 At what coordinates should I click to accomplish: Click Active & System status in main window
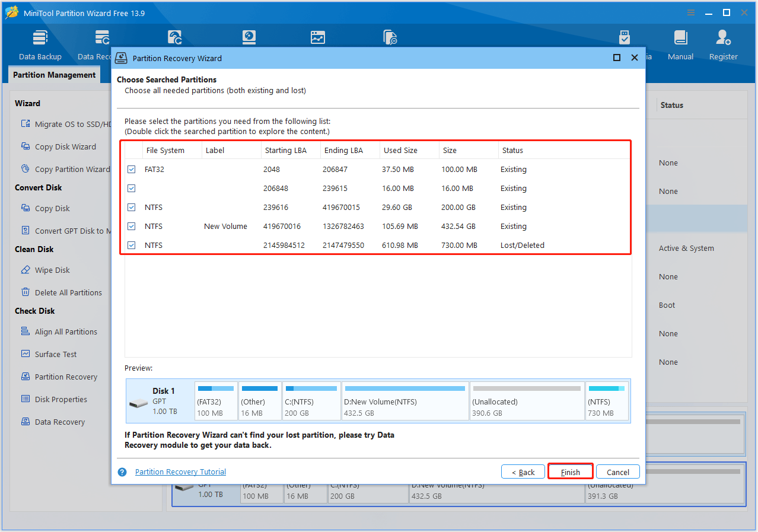point(686,249)
